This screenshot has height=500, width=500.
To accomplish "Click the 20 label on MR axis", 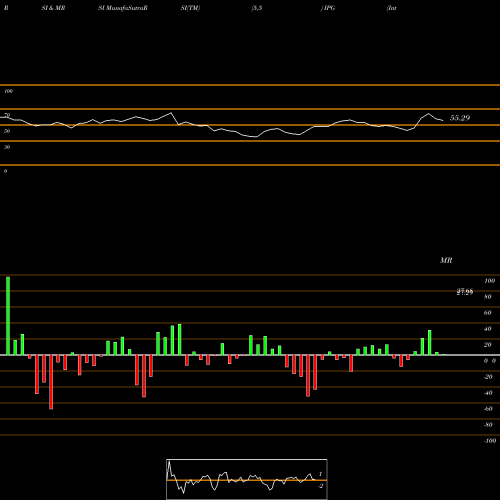I will tap(488, 345).
